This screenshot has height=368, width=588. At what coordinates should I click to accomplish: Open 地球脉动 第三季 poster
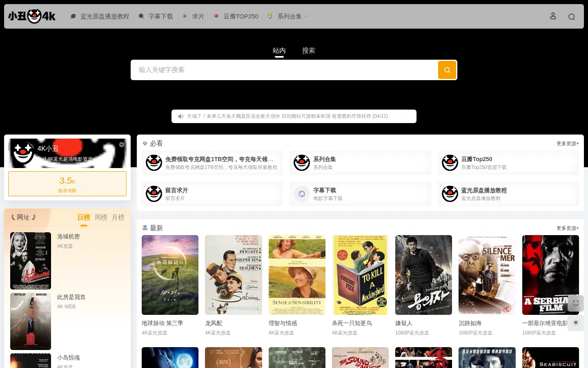[x=170, y=275]
